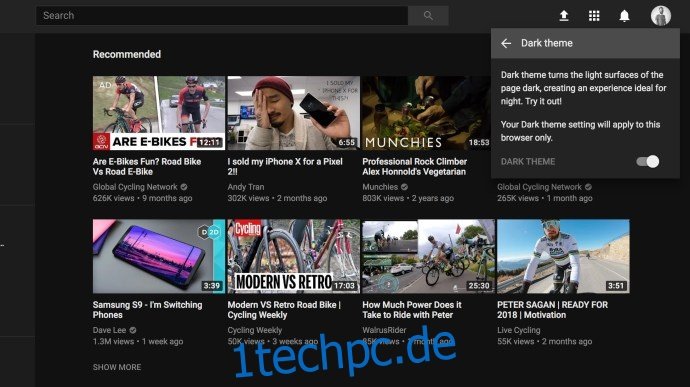Click the '55K views • 2 months ago' text
This screenshot has height=387, width=690.
[545, 341]
